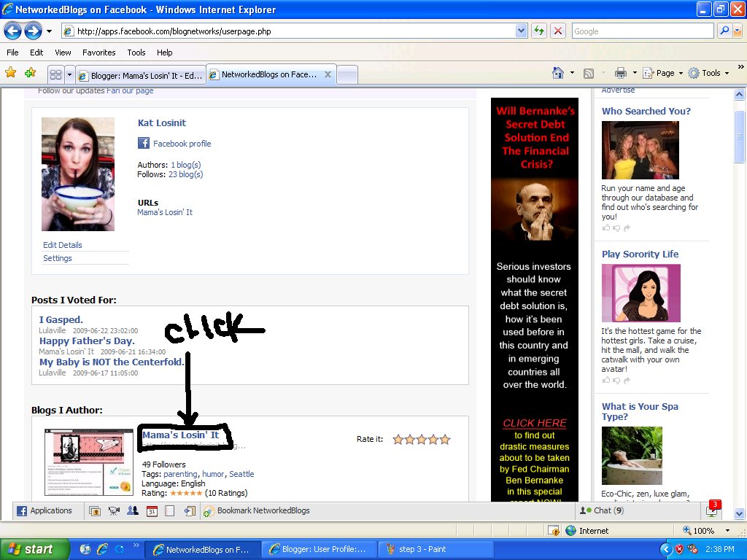Open Facebook notifications icon with red badge
The height and width of the screenshot is (560, 747).
coord(713,509)
